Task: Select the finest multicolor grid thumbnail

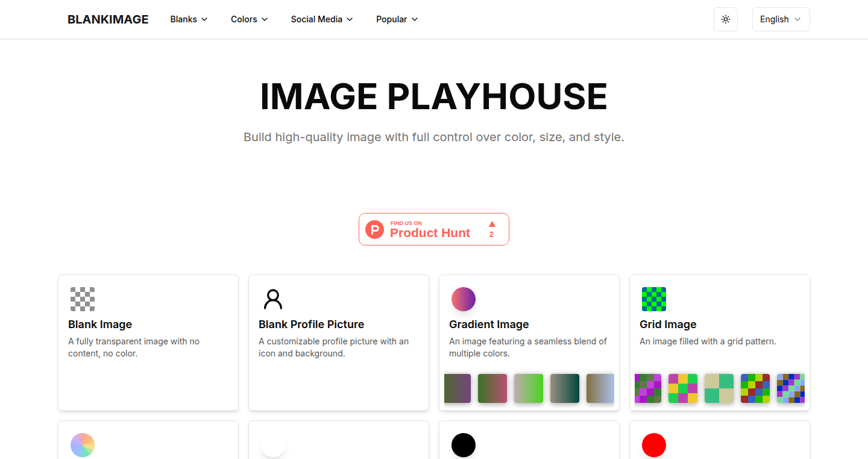Action: (791, 388)
